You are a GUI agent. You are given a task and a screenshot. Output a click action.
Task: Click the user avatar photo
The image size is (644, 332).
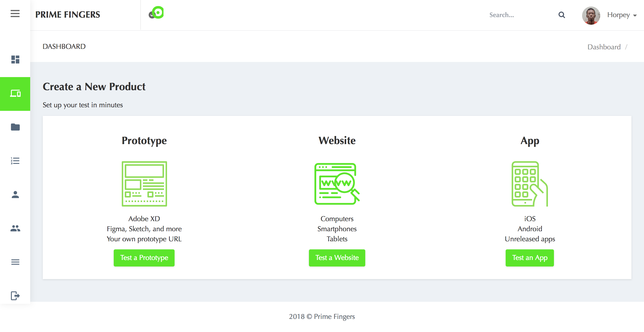tap(591, 15)
